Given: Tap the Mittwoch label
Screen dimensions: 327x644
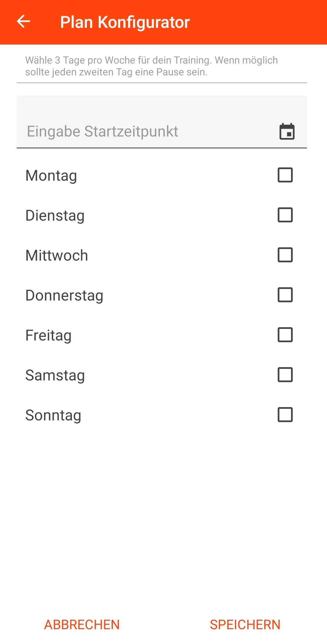Looking at the screenshot, I should coord(57,255).
